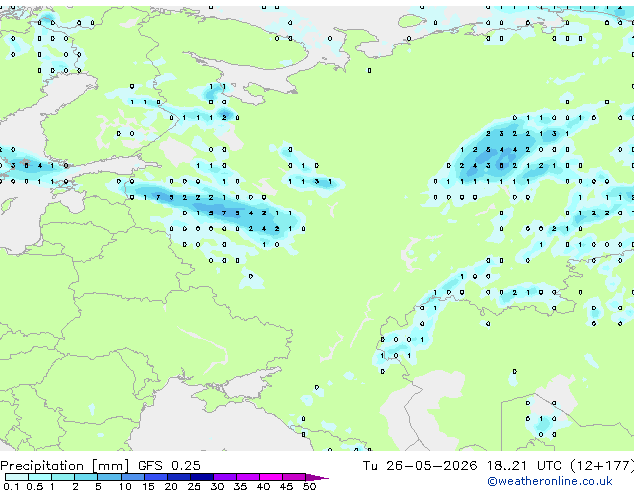The width and height of the screenshot is (634, 490).
Task: Click the "0.1" legend scale label
Action: 11,486
